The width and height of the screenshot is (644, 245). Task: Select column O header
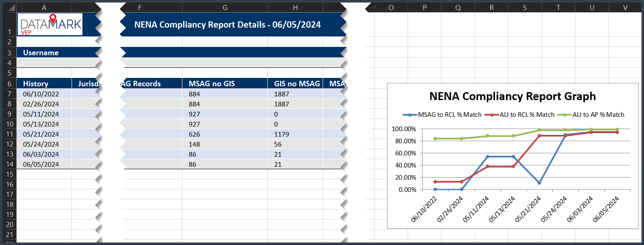click(x=391, y=7)
